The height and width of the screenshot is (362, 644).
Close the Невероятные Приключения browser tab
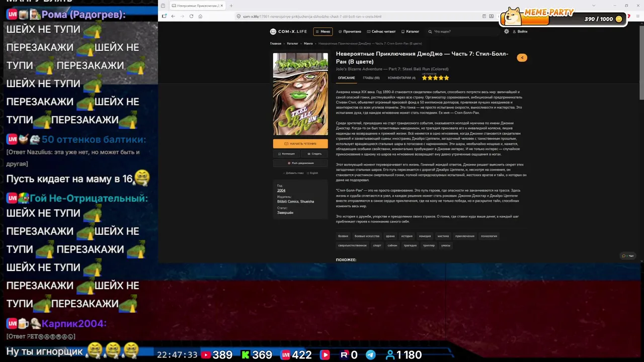[223, 6]
